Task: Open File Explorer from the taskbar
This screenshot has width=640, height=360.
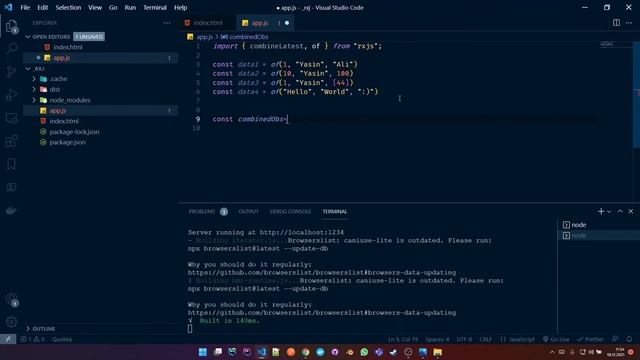Action: 438,352
